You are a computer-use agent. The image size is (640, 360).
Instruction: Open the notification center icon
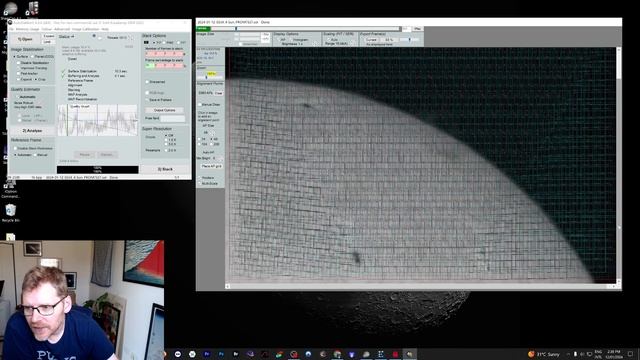point(630,354)
